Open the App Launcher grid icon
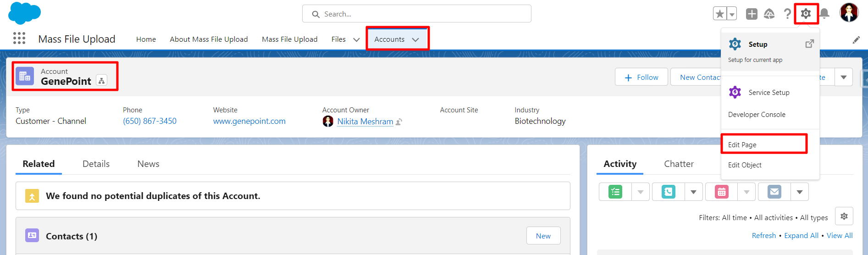The image size is (868, 255). pos(19,38)
